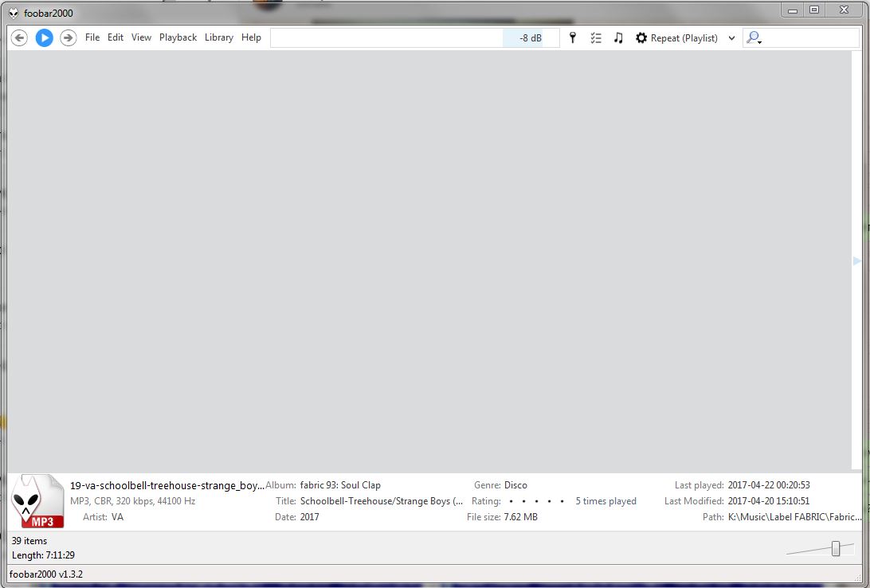Click the date value 2017
The height and width of the screenshot is (588, 870).
click(x=310, y=517)
